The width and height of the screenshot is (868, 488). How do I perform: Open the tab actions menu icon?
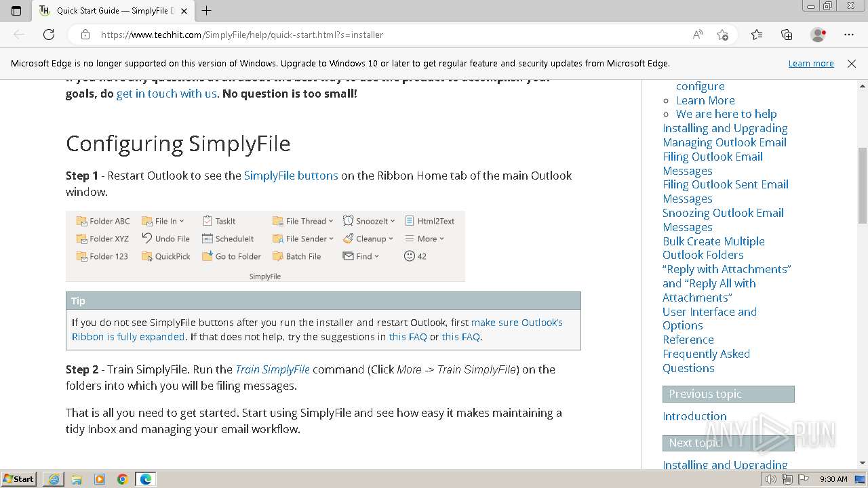(16, 10)
